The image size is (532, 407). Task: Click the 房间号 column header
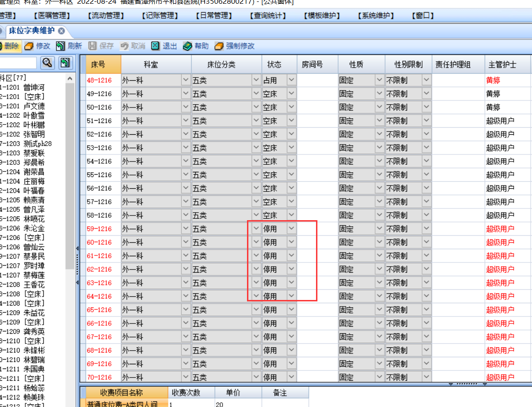pos(317,64)
